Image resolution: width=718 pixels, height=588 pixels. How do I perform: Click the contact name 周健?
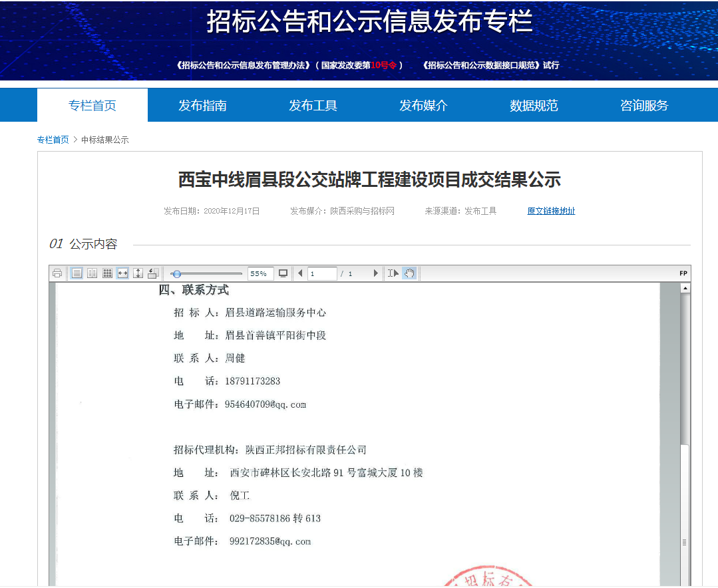pyautogui.click(x=235, y=359)
